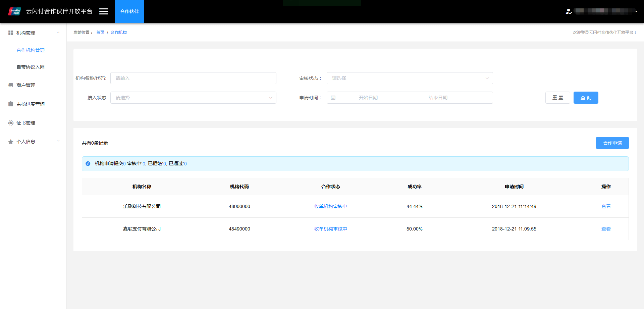Open 证书管理 menu item

click(26, 123)
